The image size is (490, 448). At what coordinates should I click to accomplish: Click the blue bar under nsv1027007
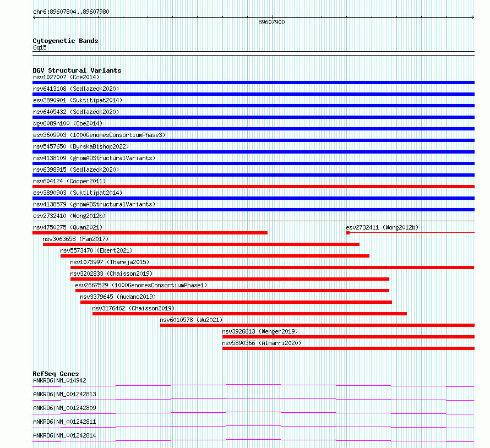coord(253,83)
